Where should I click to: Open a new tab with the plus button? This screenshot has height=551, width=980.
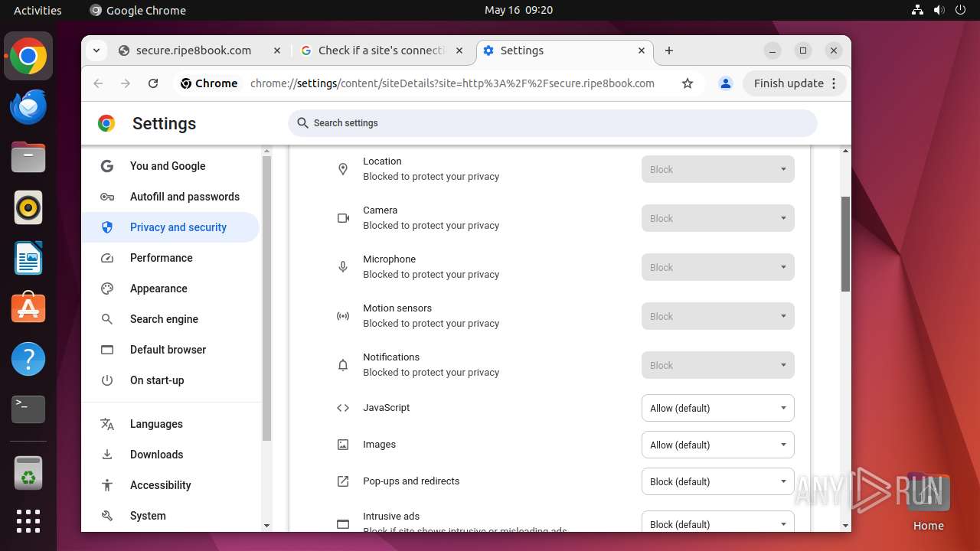click(669, 51)
